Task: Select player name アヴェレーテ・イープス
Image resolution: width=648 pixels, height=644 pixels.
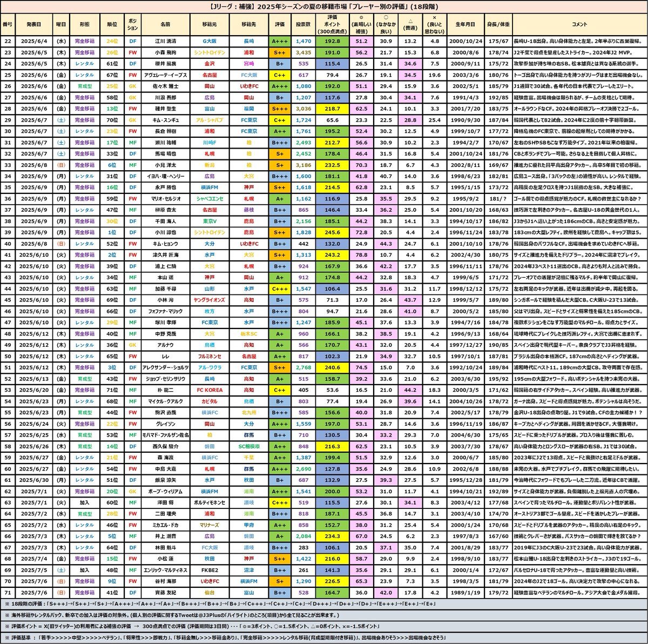Action: click(165, 75)
